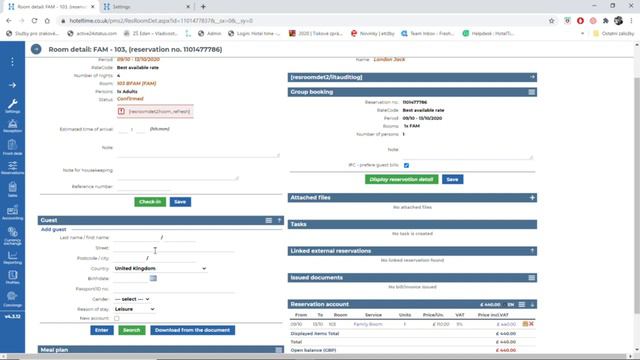Open the Sales module in sidebar
This screenshot has height=360, width=640.
[x=12, y=189]
